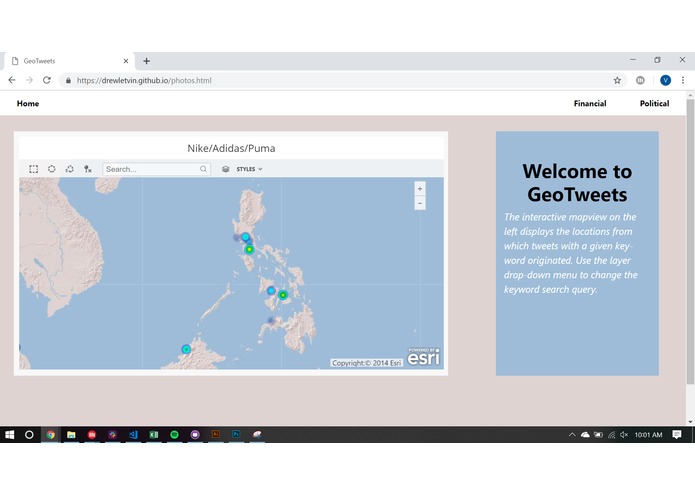The image size is (695, 494).
Task: Click the browser forward arrow
Action: 29,80
